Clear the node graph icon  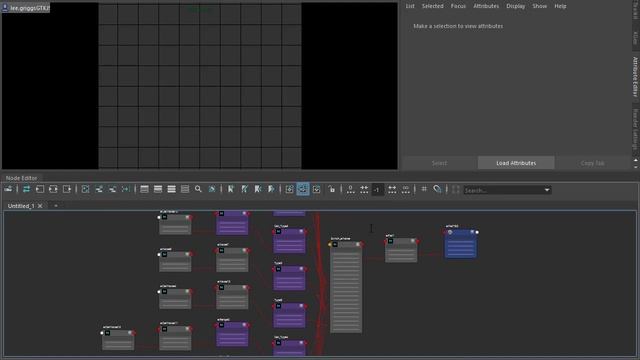pos(85,189)
